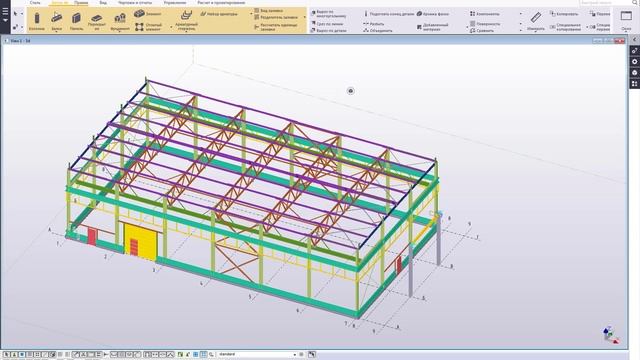Viewport: 640px width, 360px height.
Task: Select the Перекрытие (slab) tool
Action: pos(97,22)
